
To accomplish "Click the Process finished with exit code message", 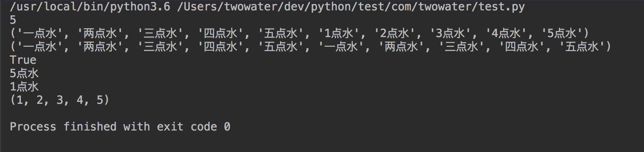I will pyautogui.click(x=120, y=127).
